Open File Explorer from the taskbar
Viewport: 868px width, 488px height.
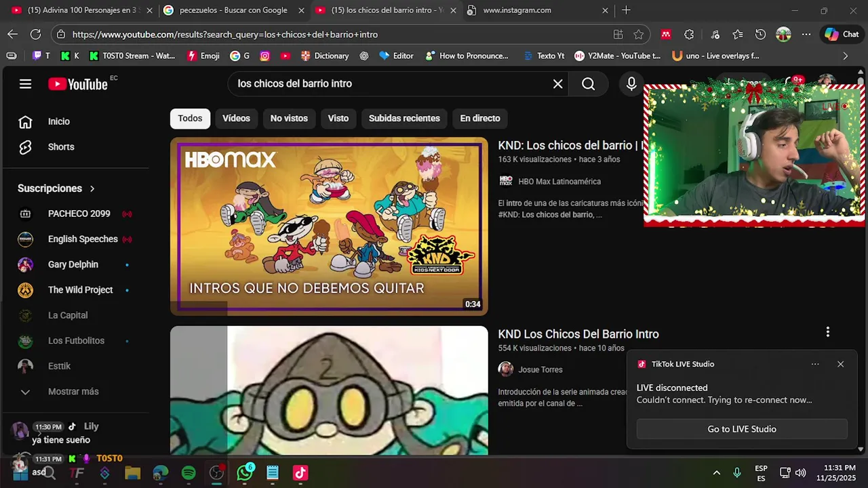[x=132, y=473]
